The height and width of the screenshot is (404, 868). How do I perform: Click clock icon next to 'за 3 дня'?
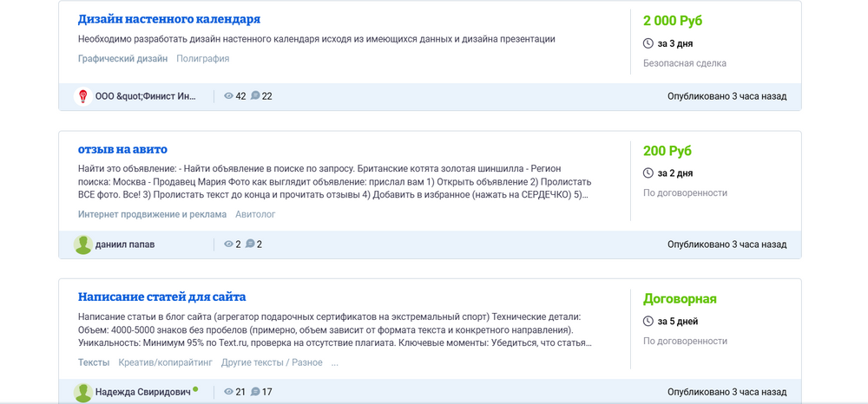coord(648,43)
